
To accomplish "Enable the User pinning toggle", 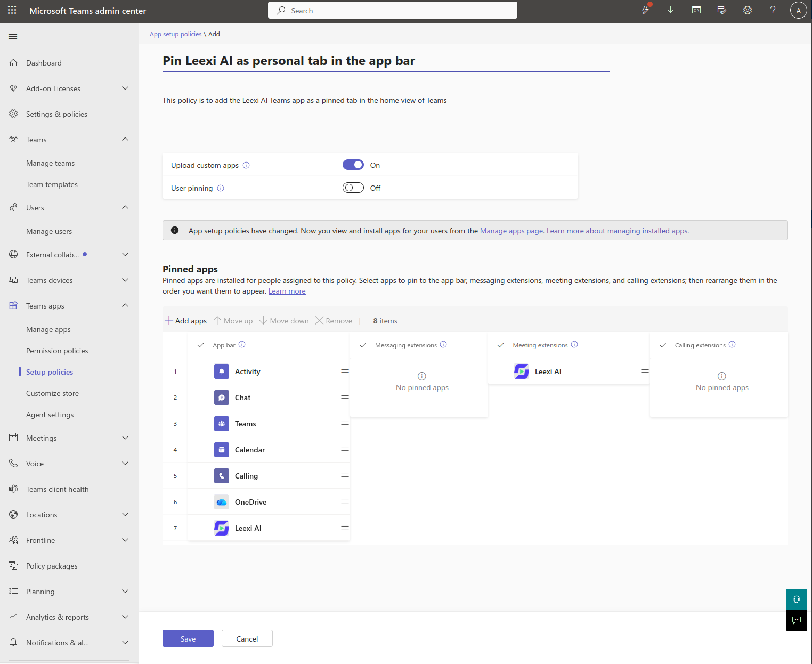I will (353, 188).
